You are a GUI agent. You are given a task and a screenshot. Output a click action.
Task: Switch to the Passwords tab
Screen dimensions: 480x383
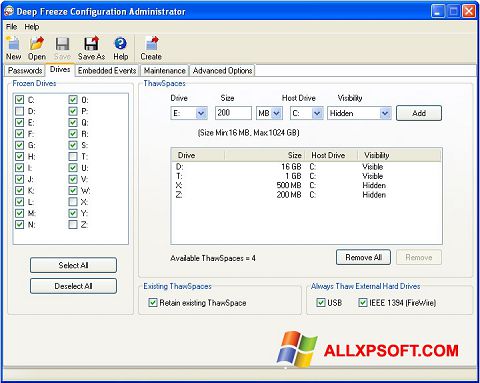tap(25, 71)
